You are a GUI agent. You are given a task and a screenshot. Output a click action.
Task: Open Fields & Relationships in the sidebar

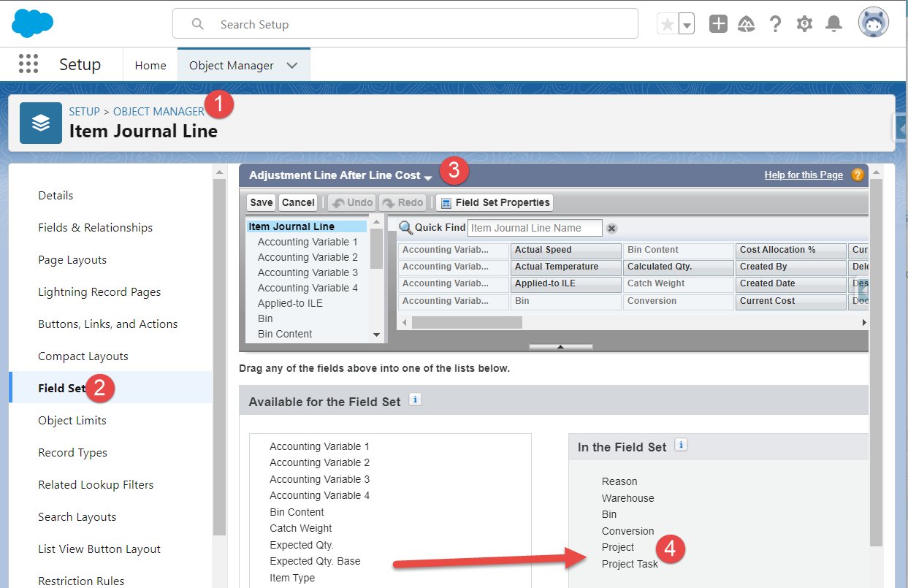point(96,227)
